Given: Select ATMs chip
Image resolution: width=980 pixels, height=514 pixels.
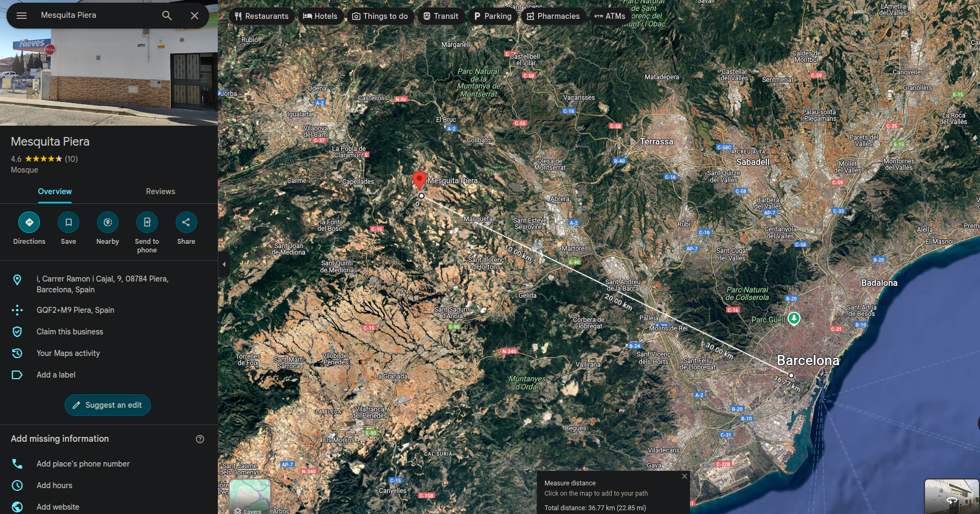Looking at the screenshot, I should tap(610, 16).
